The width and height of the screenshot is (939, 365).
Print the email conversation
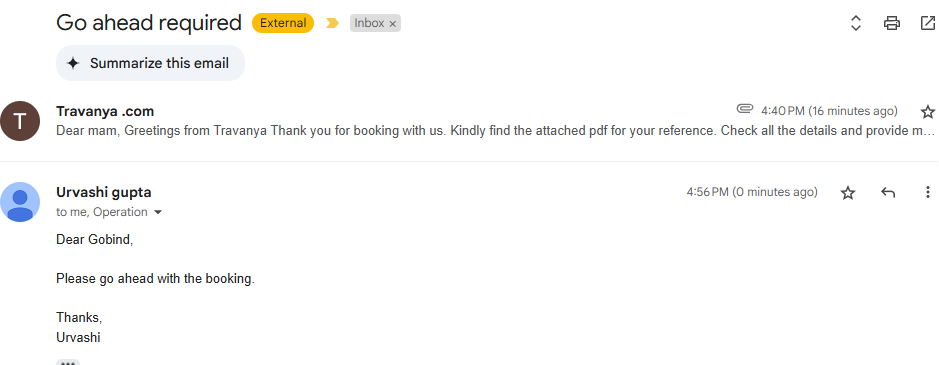pyautogui.click(x=892, y=23)
